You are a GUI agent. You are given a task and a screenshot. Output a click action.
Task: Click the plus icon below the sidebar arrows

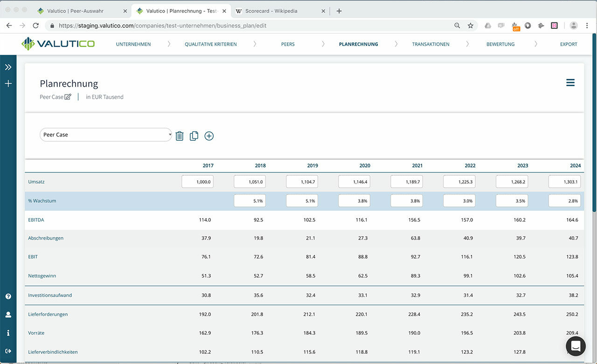8,83
